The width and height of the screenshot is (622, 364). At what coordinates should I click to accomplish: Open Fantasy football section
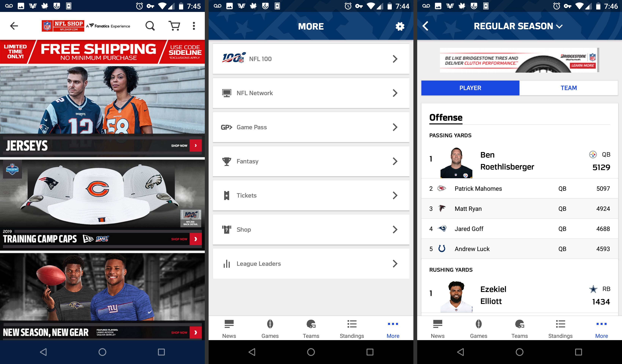click(x=311, y=161)
